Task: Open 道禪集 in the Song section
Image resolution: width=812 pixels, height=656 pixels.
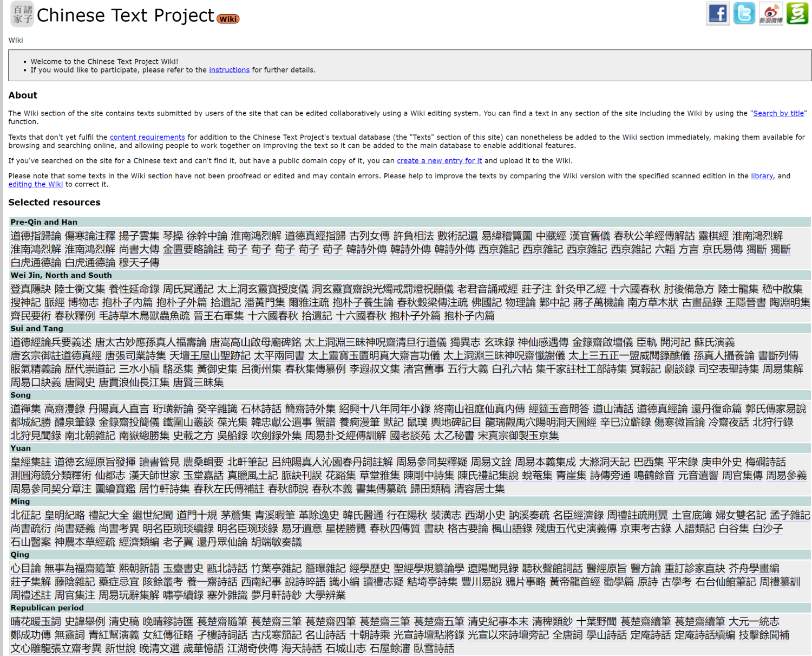Action: click(25, 409)
